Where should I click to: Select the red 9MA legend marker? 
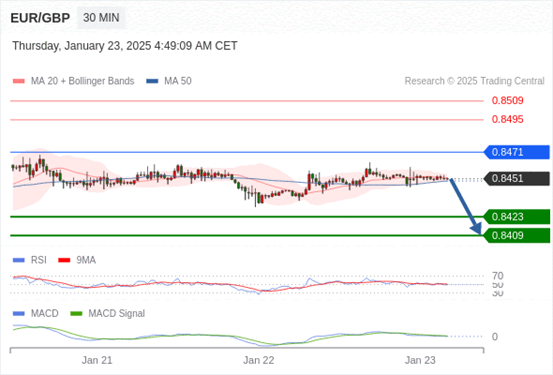(x=64, y=260)
